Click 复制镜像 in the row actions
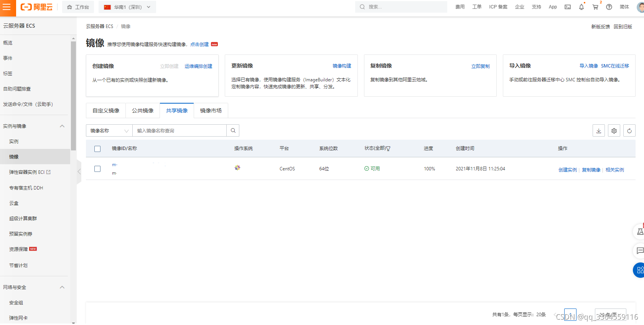This screenshot has width=644, height=325. [591, 170]
